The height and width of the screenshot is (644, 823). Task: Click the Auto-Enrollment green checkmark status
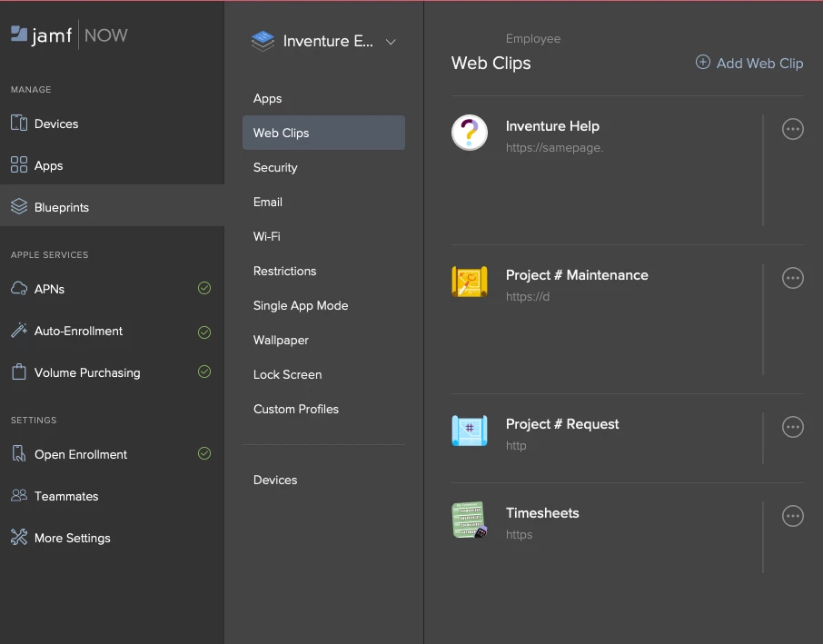(204, 332)
